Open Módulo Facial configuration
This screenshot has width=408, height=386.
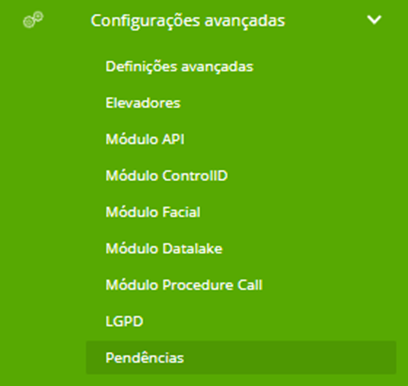coord(153,212)
